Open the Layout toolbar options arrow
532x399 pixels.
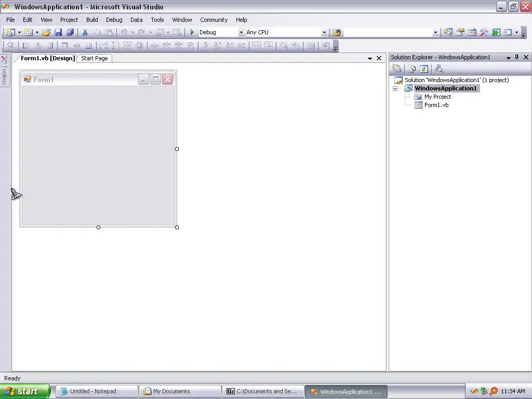(x=336, y=46)
